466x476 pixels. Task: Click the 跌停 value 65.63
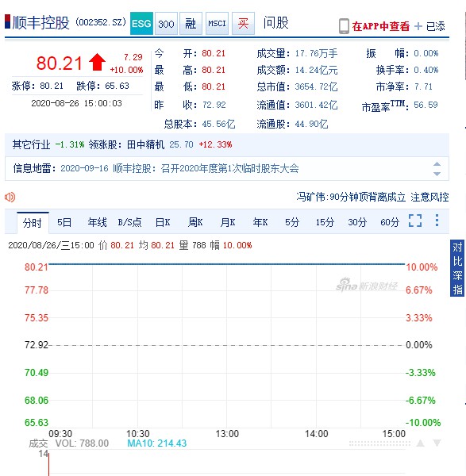(x=117, y=86)
